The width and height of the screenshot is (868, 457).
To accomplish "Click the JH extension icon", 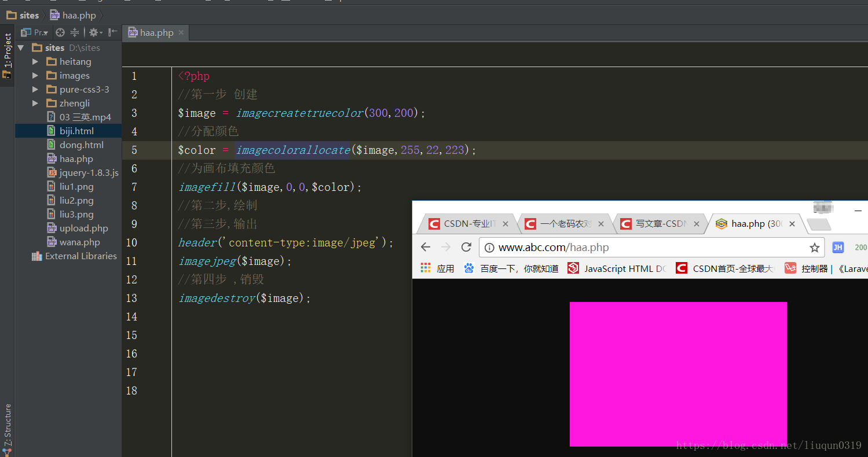I will [838, 248].
